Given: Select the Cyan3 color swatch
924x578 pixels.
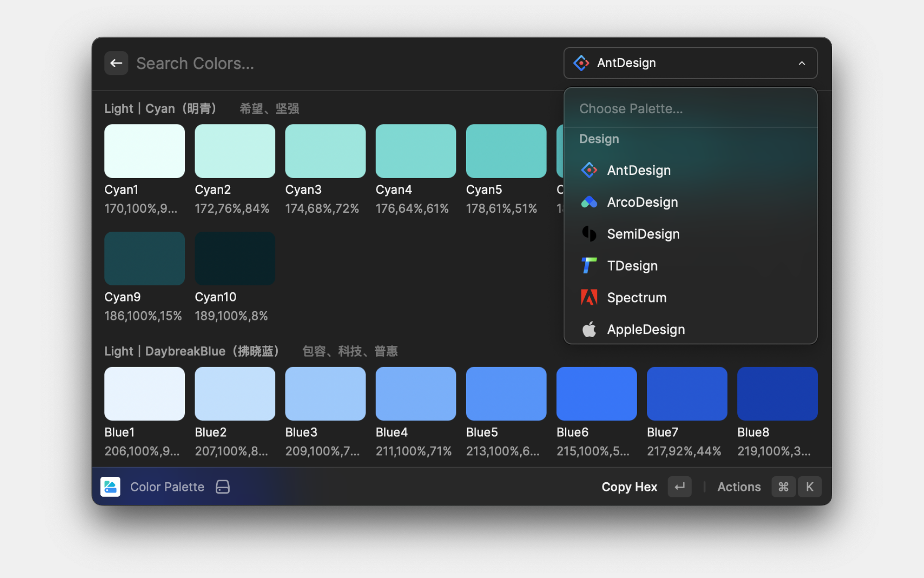Looking at the screenshot, I should click(x=325, y=151).
